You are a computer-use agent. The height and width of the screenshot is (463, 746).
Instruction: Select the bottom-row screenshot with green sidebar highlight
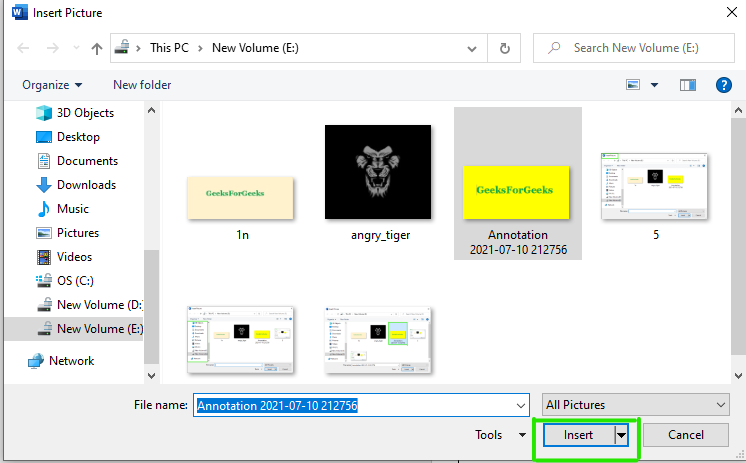coord(240,340)
